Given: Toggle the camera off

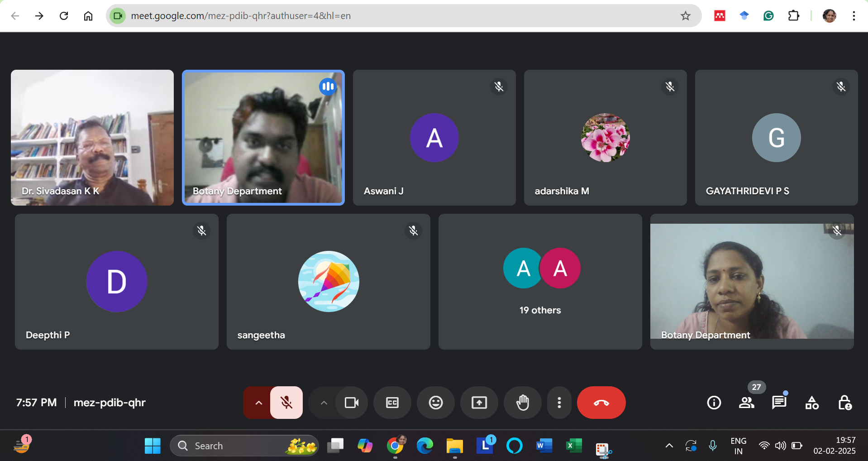Looking at the screenshot, I should pos(352,403).
